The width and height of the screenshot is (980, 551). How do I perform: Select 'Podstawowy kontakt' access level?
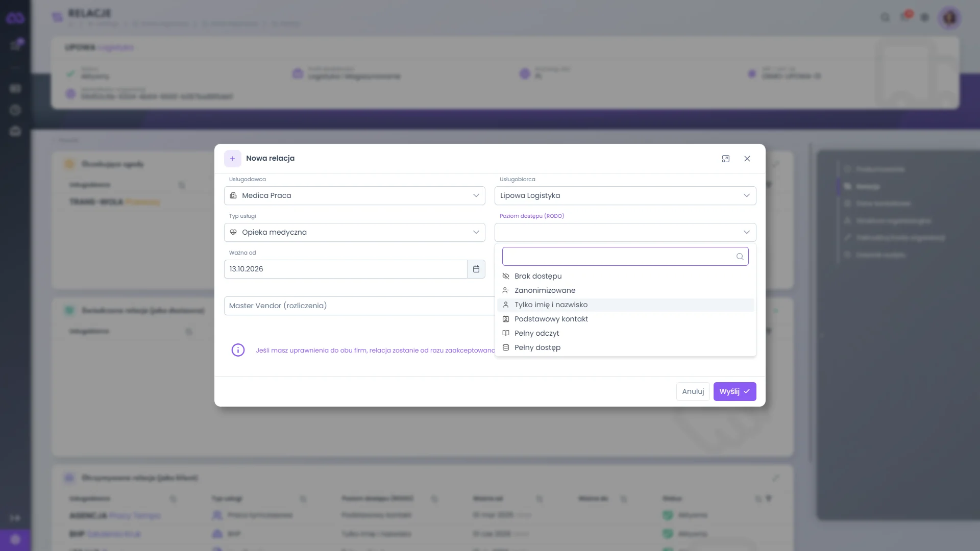625,319
